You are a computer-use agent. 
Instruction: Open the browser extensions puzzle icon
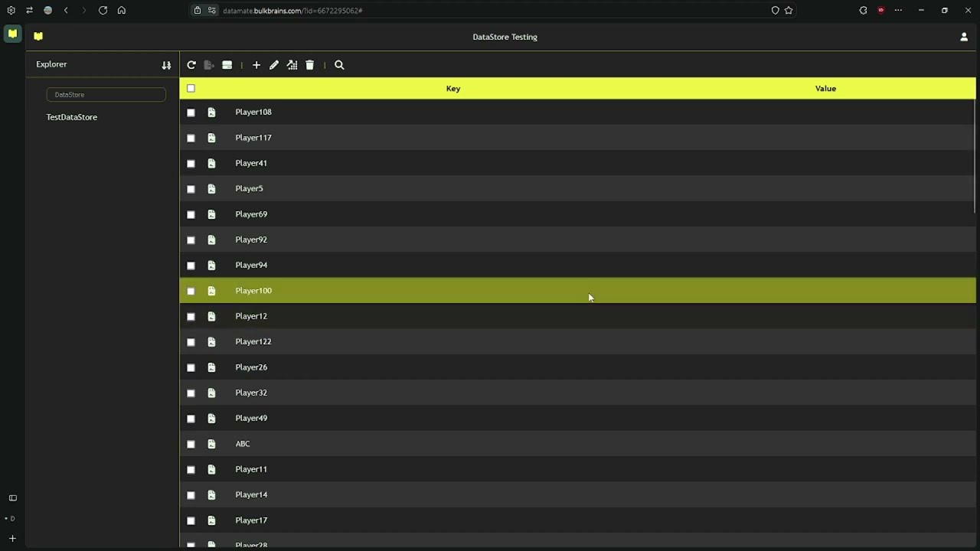pos(863,11)
